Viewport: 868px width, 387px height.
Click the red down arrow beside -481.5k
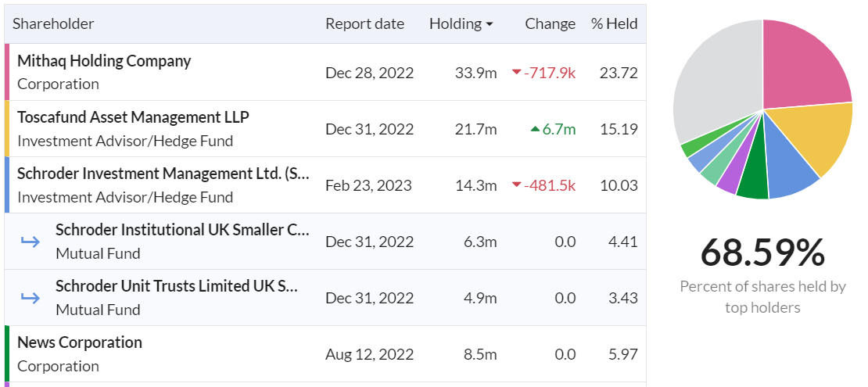517,185
